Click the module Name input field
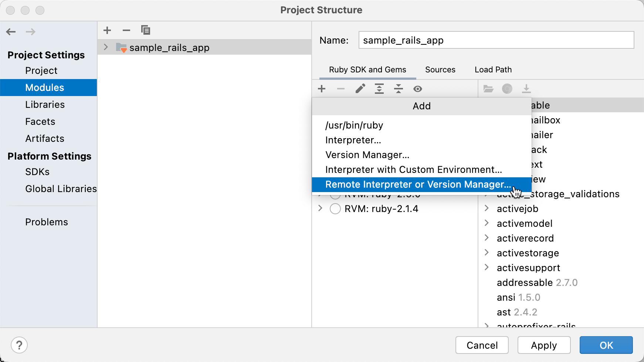The height and width of the screenshot is (362, 644). pos(496,40)
